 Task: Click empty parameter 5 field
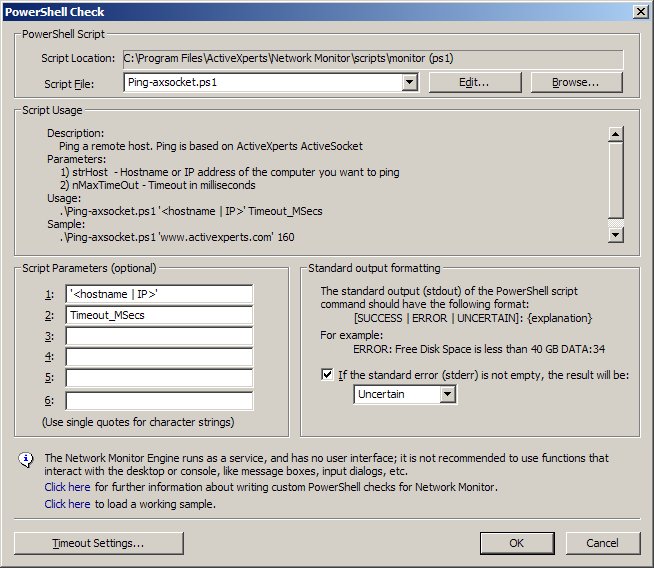click(159, 378)
